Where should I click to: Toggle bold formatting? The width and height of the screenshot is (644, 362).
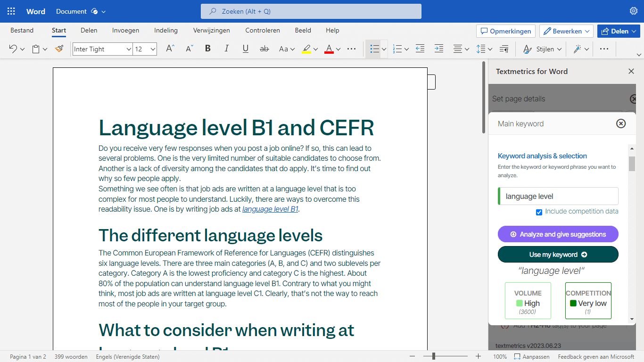pos(207,49)
